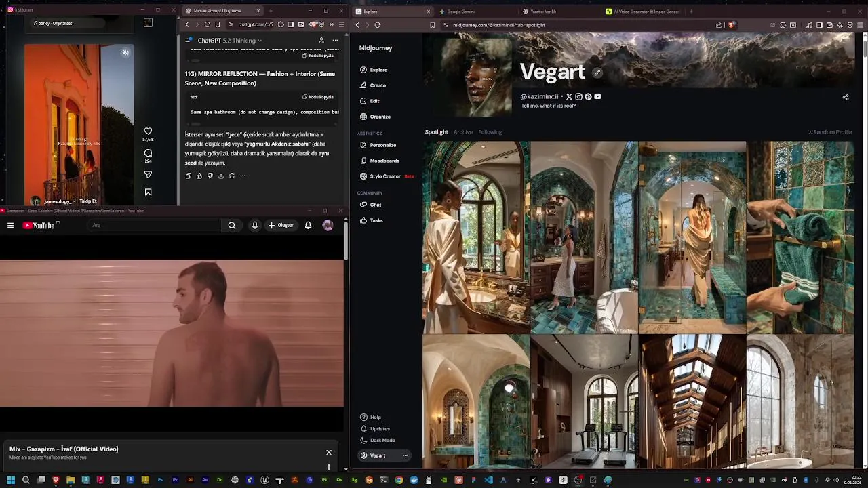
Task: Click thumbs down on ChatGPT response
Action: point(210,176)
